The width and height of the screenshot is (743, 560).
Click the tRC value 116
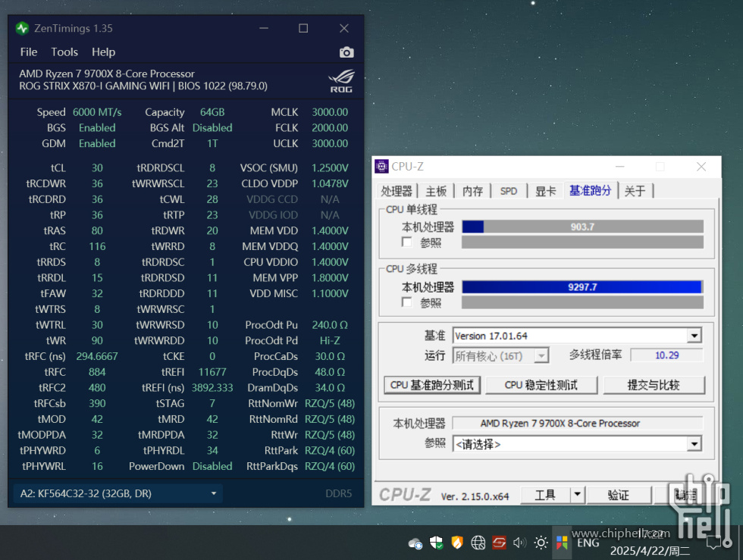pyautogui.click(x=97, y=246)
